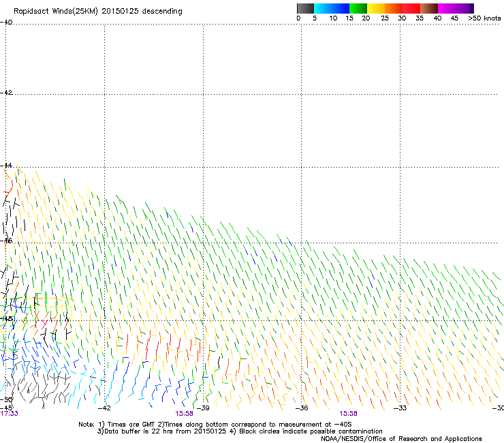The width and height of the screenshot is (504, 443).
Task: Click the 'Data buffer is 22 hrs' note line
Action: point(240,431)
